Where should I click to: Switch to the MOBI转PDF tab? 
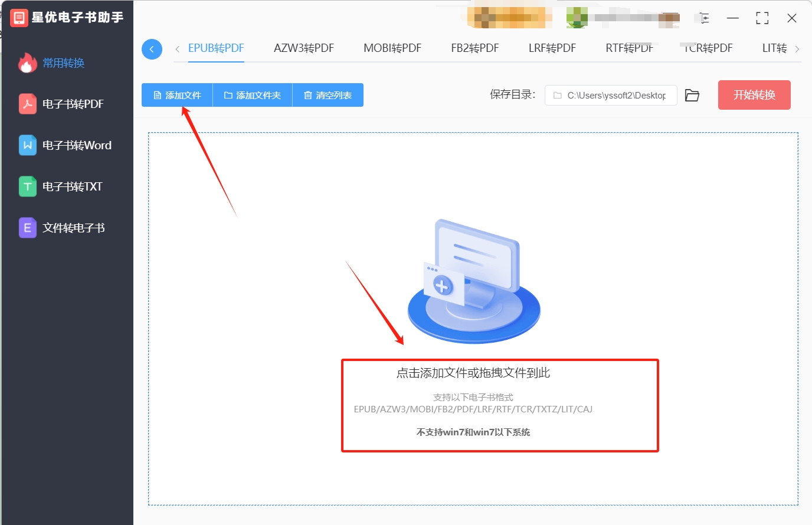[x=392, y=48]
